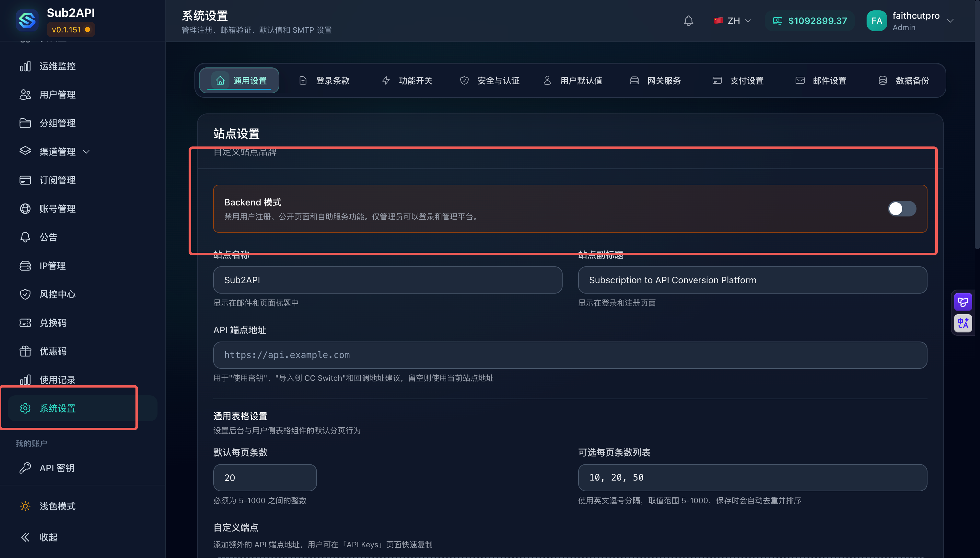Switch to 浅色模式
The image size is (980, 558).
(x=82, y=506)
